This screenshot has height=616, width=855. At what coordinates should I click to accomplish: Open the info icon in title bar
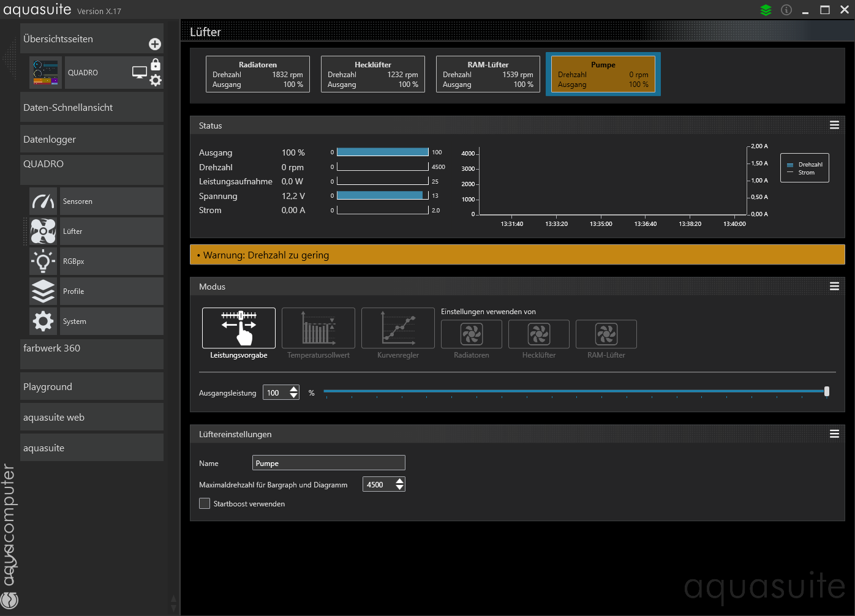click(786, 10)
